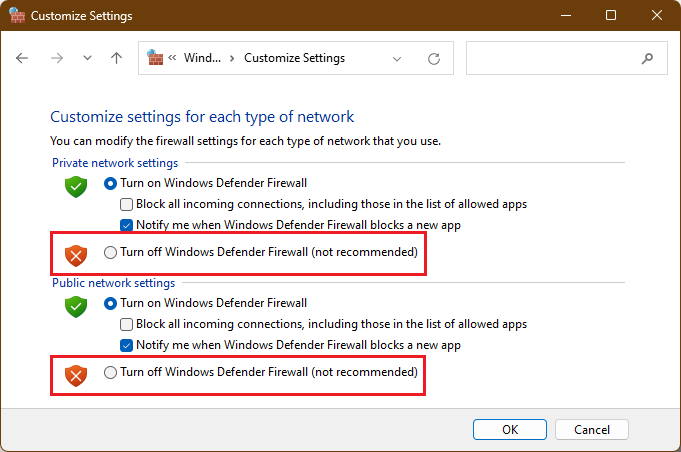This screenshot has height=452, width=681.
Task: Refresh the Customize Settings page
Action: pos(434,59)
